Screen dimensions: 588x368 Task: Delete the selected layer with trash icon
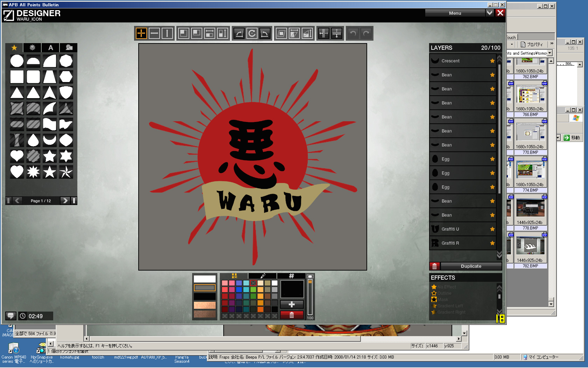[434, 266]
